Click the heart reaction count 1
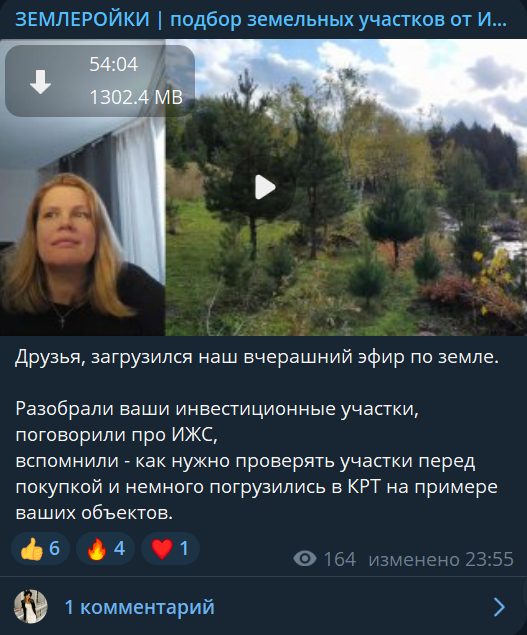The image size is (527, 635). (184, 549)
